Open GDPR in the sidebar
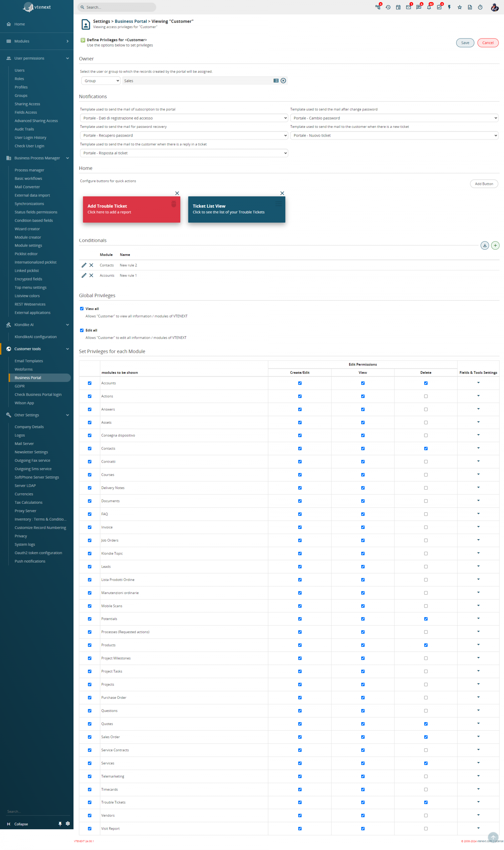 coord(19,386)
